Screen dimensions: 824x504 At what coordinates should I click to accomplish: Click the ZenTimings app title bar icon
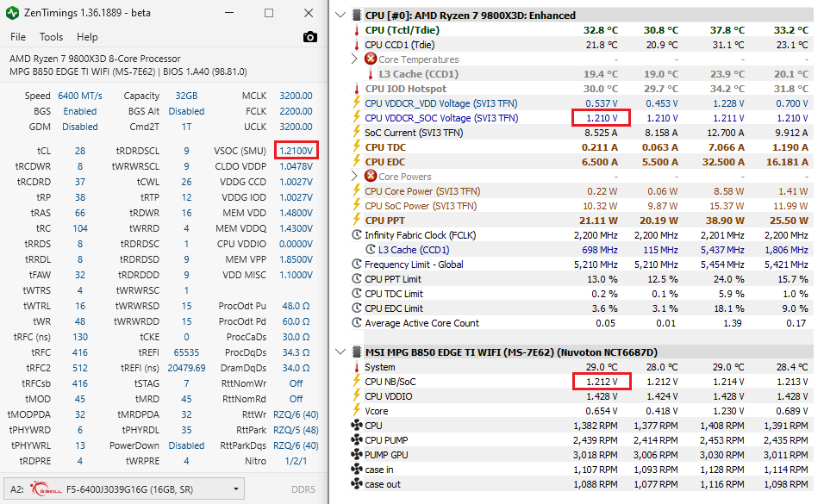[14, 14]
